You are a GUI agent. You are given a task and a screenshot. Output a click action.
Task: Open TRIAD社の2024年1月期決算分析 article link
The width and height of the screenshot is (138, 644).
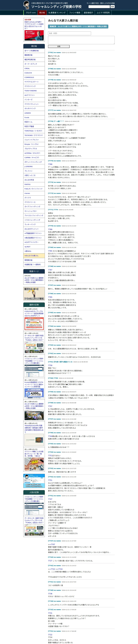point(34,429)
